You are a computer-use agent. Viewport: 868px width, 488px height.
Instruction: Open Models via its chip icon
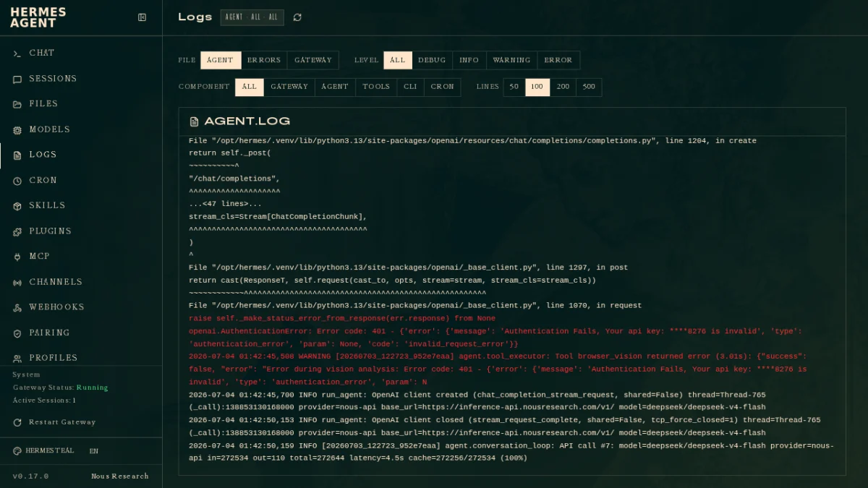tap(17, 130)
